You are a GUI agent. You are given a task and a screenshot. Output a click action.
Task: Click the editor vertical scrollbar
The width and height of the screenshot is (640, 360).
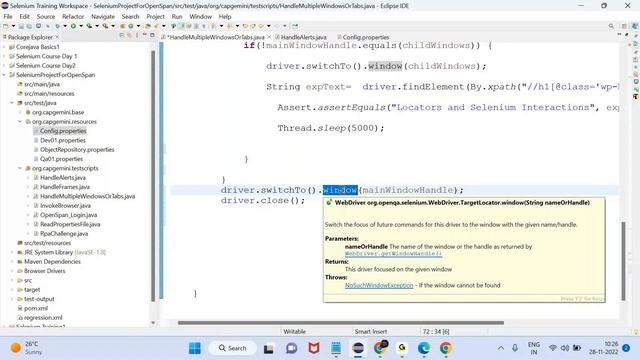(623, 261)
